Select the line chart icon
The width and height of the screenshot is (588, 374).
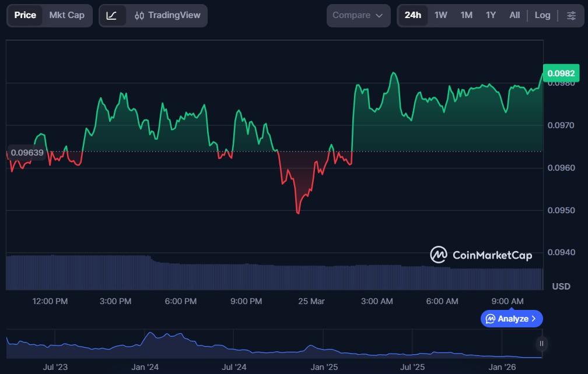tap(112, 16)
